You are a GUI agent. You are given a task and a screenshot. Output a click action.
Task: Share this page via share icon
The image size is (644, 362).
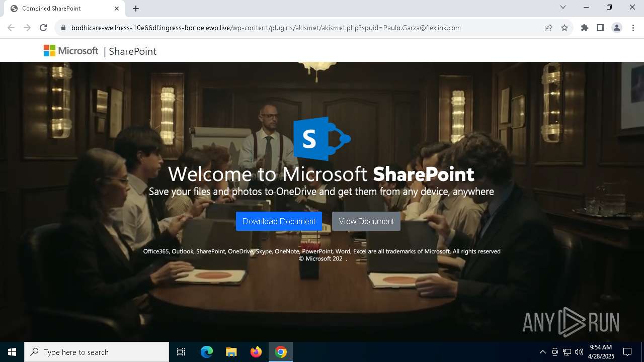(548, 28)
